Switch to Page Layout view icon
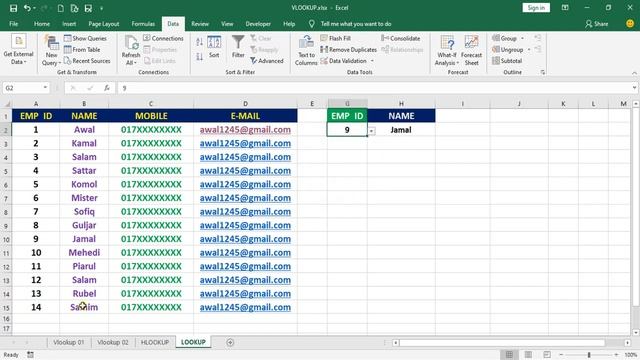This screenshot has height=360, width=640. (x=528, y=355)
